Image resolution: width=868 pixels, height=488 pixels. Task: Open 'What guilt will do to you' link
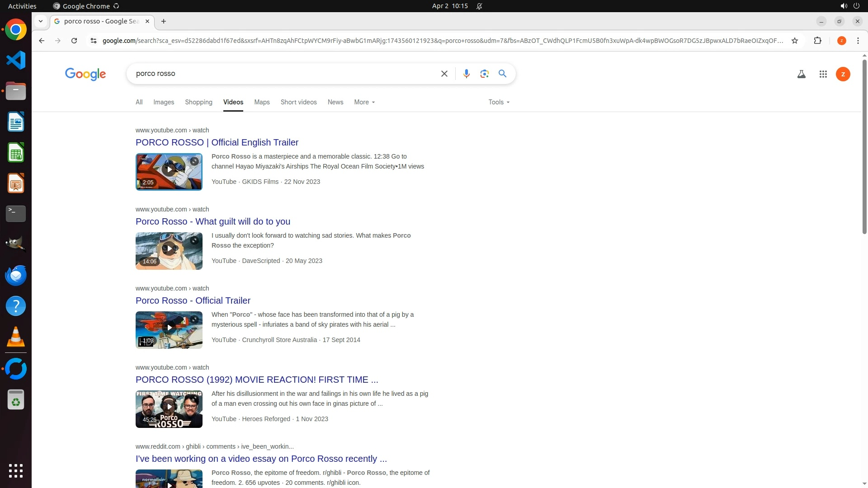[x=213, y=221]
